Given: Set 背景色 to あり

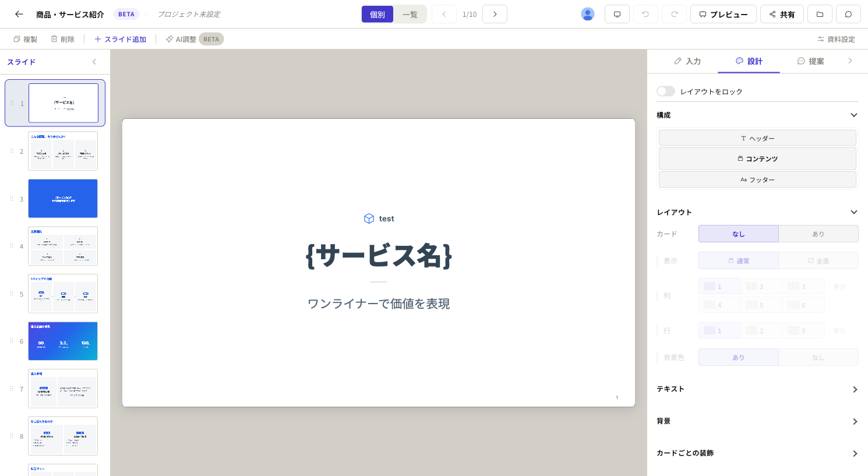Looking at the screenshot, I should click(739, 358).
